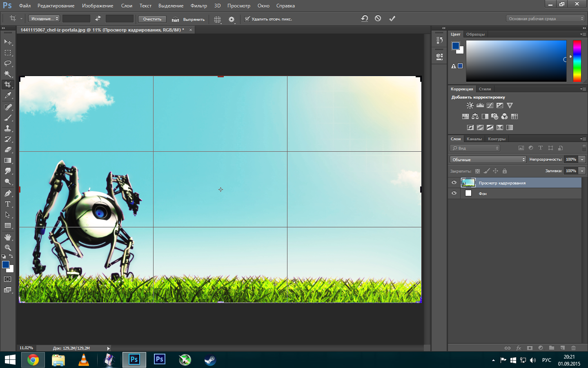
Task: Lock layer position
Action: tap(495, 171)
